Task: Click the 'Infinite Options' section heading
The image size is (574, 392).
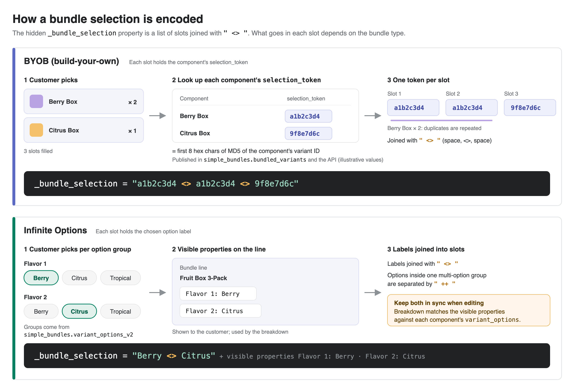Action: [x=55, y=230]
